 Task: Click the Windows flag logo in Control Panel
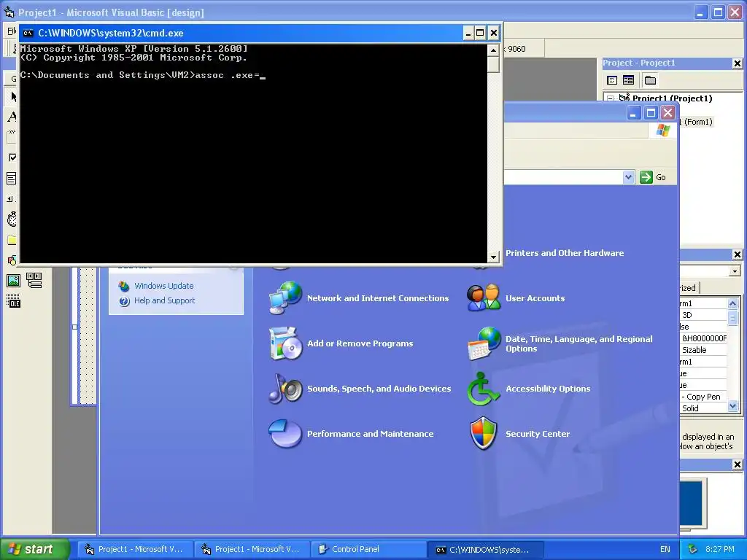point(662,130)
